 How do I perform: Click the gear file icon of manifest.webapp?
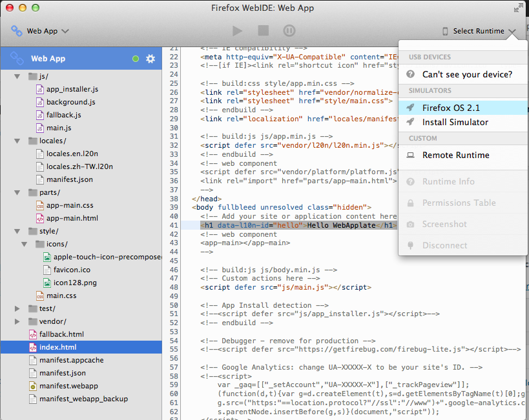33,386
